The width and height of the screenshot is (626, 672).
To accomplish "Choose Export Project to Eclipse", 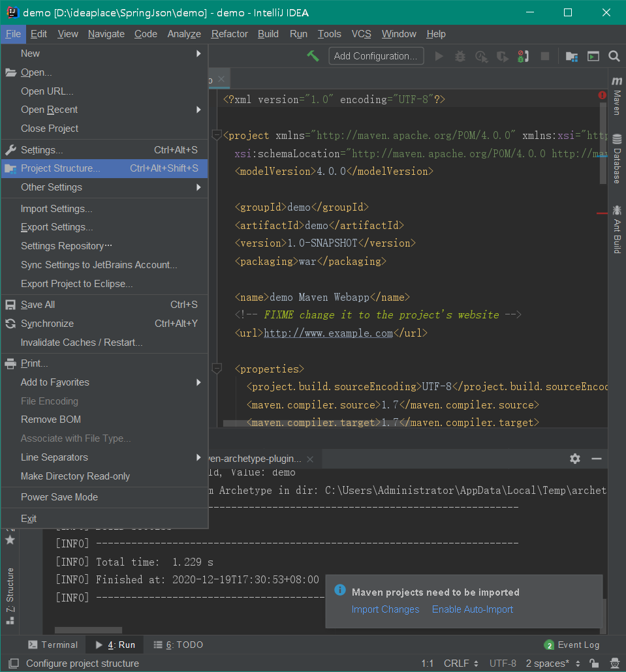I will 104,284.
